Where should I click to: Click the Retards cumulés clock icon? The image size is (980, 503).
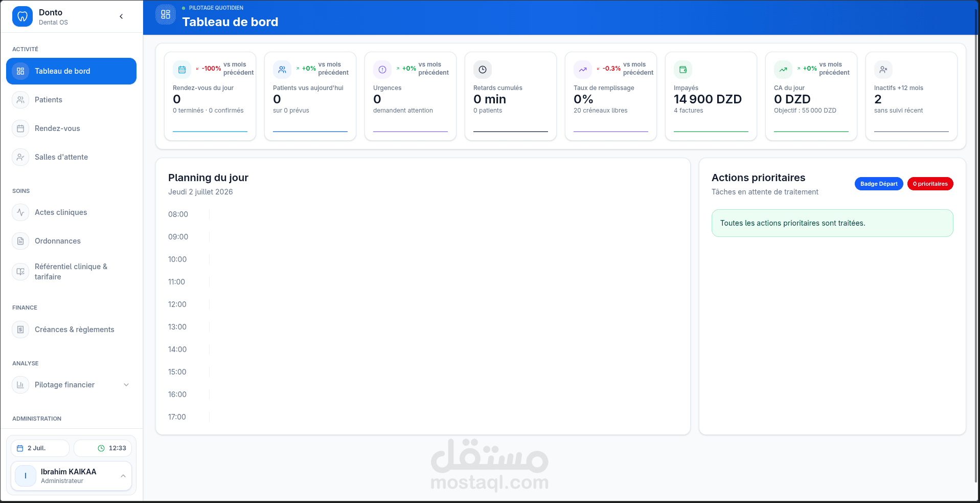coord(483,70)
